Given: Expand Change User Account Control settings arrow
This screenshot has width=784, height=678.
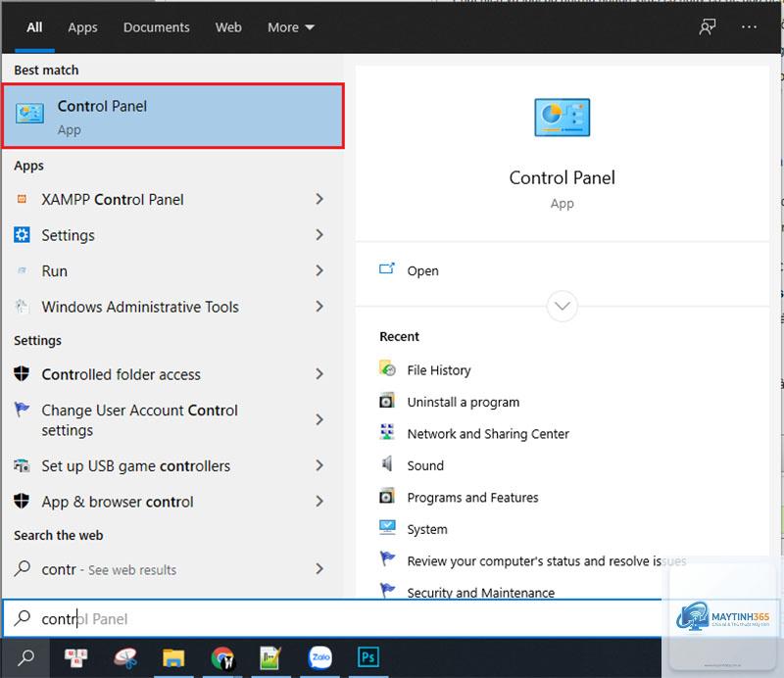Looking at the screenshot, I should 319,419.
